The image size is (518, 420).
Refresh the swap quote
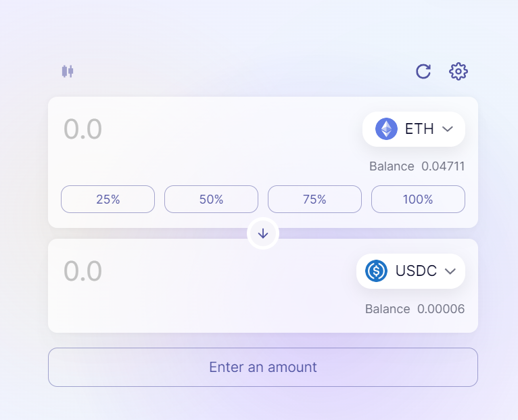click(x=423, y=71)
